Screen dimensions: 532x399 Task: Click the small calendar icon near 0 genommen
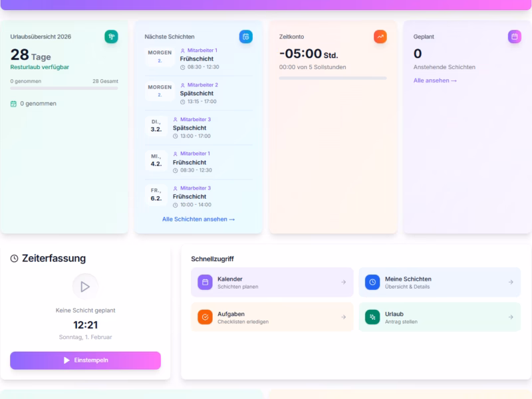point(15,104)
